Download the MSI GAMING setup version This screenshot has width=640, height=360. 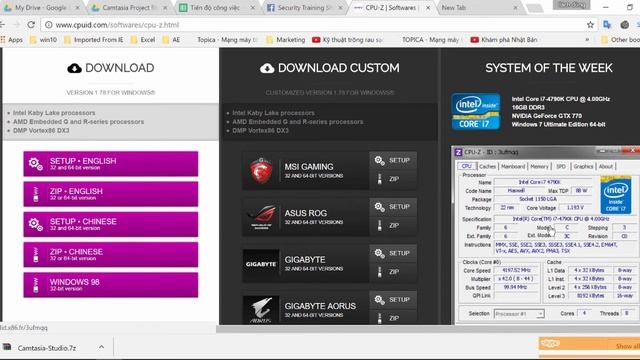tap(393, 160)
